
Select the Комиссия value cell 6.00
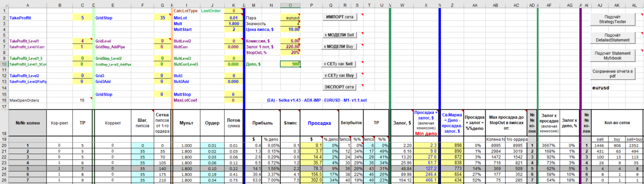point(291,41)
